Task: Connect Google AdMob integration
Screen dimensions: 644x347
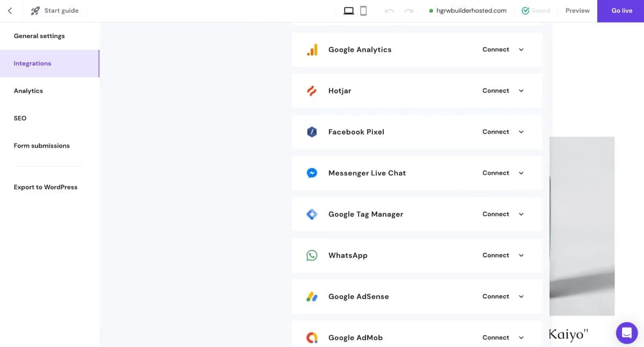Action: click(x=495, y=337)
